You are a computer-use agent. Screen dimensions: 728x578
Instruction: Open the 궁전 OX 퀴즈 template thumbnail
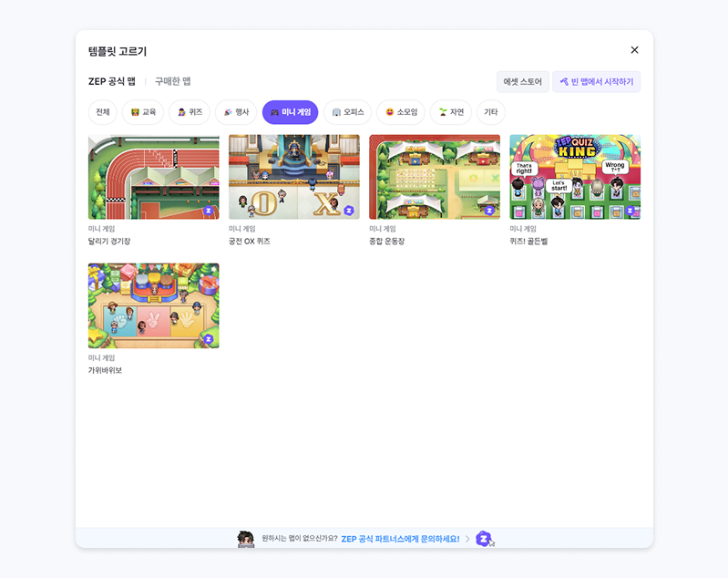pyautogui.click(x=294, y=177)
